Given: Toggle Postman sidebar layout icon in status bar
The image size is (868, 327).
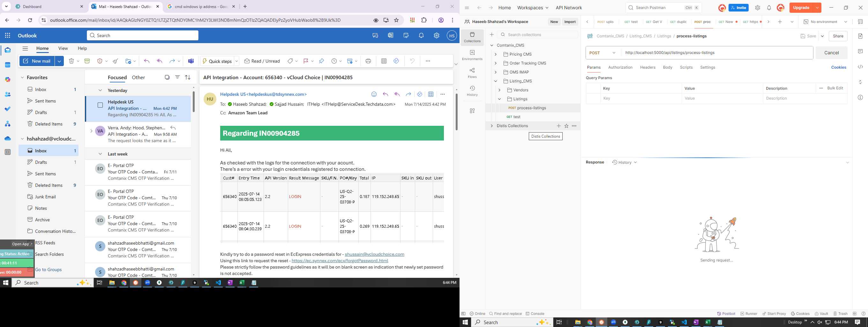Looking at the screenshot, I should point(463,314).
